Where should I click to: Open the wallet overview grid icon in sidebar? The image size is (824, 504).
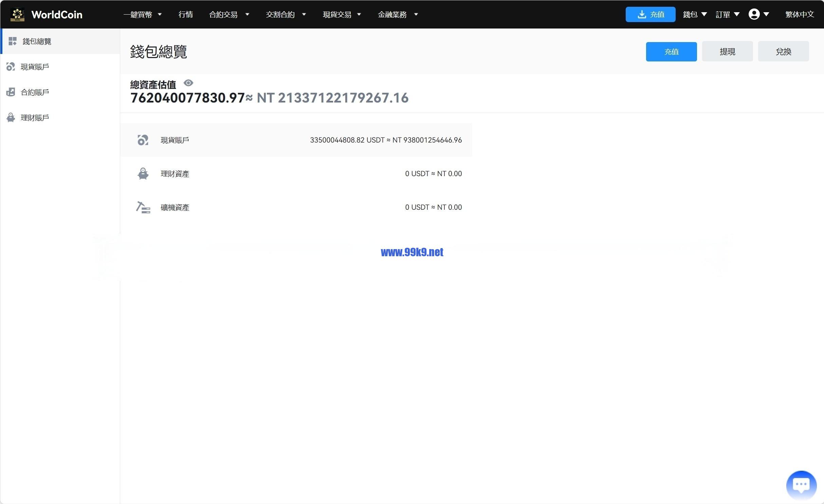click(x=13, y=41)
